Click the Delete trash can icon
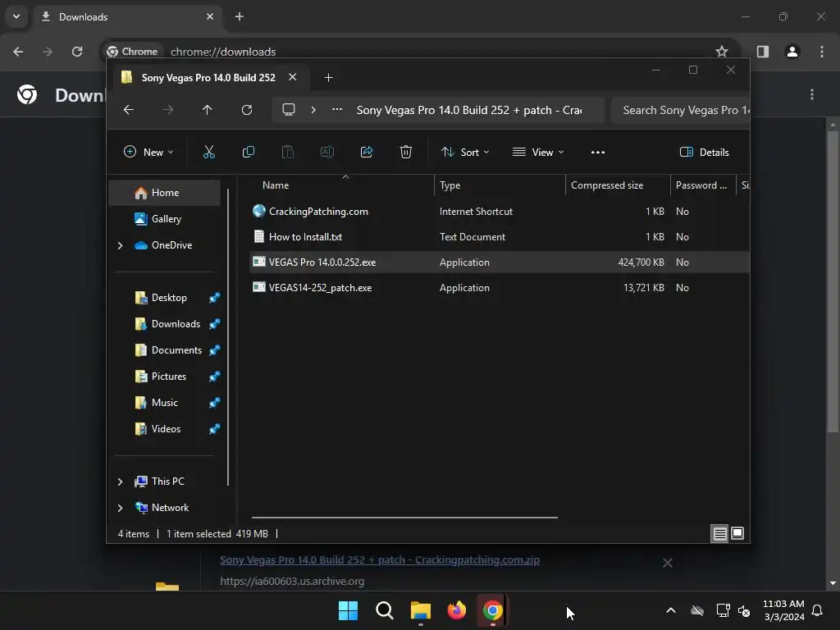Viewport: 840px width, 630px height. coord(406,152)
